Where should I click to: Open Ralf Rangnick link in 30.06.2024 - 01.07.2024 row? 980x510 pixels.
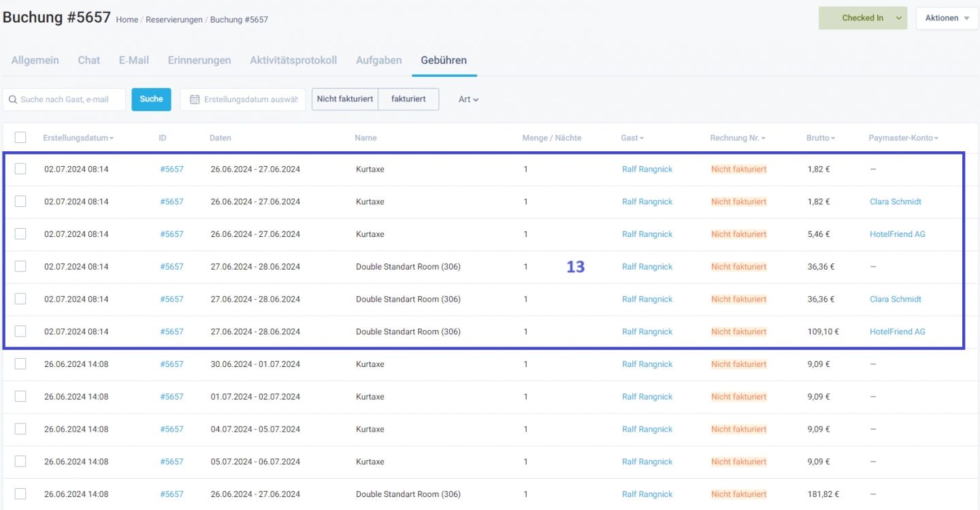[x=647, y=364]
